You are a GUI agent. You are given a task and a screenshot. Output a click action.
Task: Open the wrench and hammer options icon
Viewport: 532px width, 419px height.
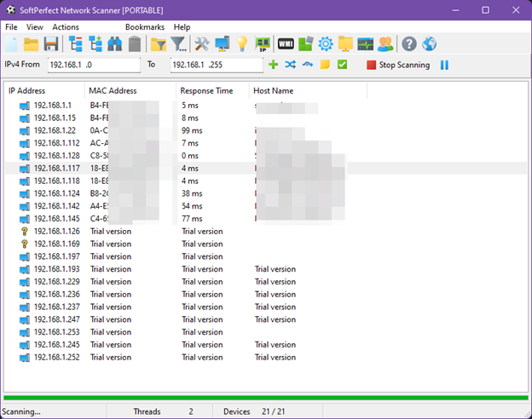click(202, 43)
